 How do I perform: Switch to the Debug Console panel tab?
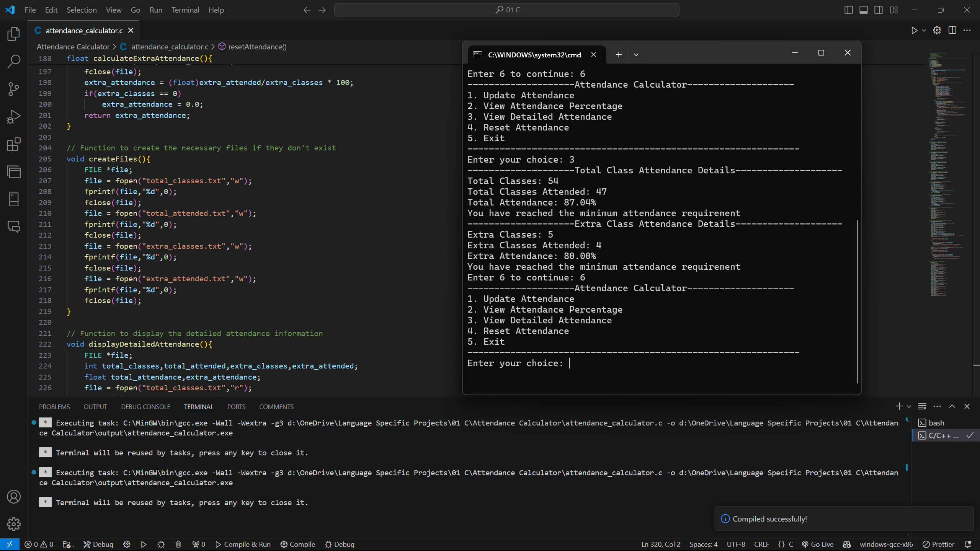[145, 407]
